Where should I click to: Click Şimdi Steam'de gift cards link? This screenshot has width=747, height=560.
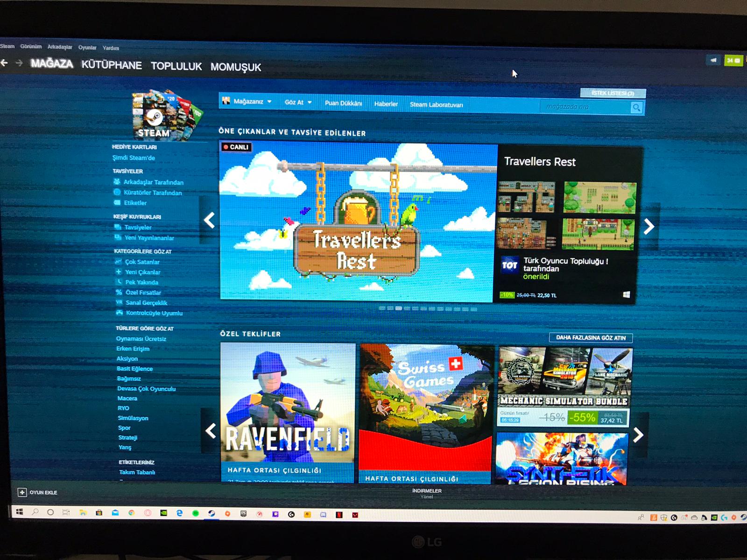click(x=134, y=158)
